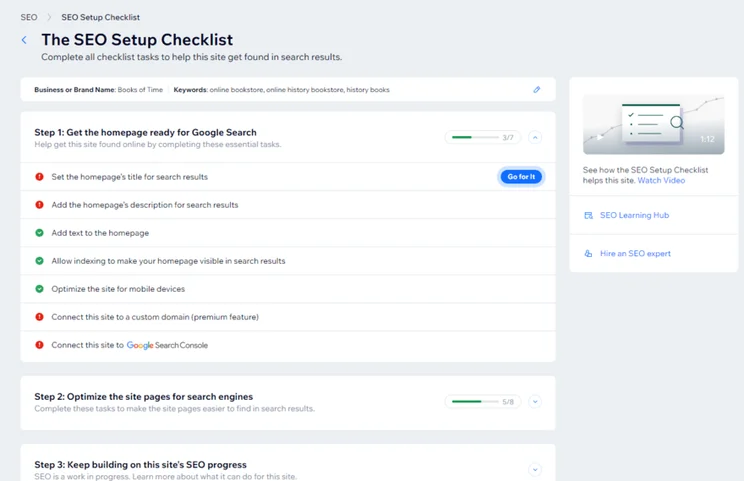This screenshot has width=744, height=481.
Task: Click the Step 2 heading about optimizing site pages
Action: tap(143, 397)
